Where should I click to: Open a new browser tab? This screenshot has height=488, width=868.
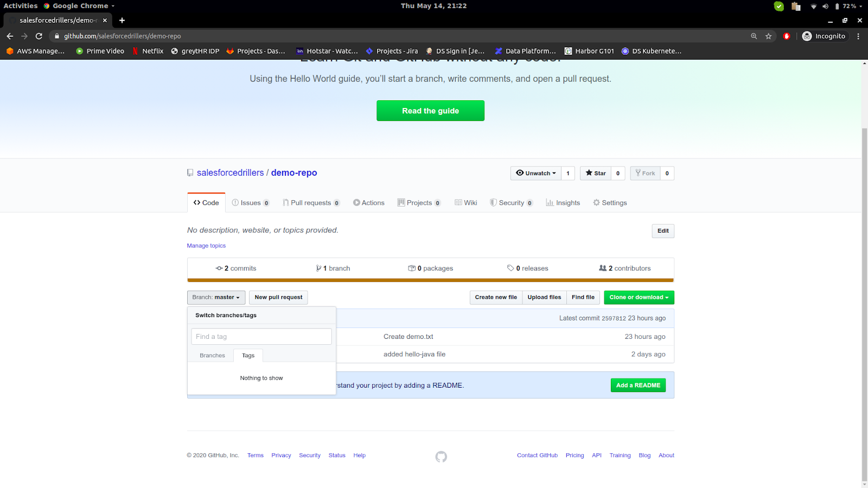[122, 20]
